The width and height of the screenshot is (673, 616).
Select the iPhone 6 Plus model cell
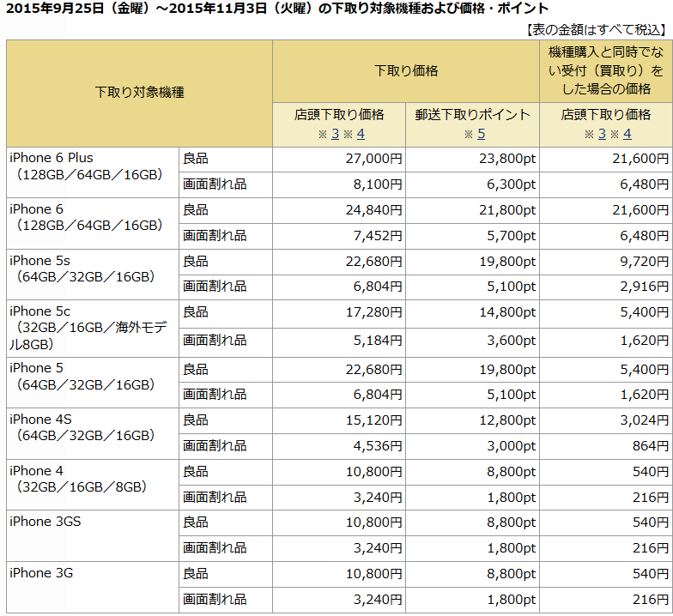tap(93, 172)
